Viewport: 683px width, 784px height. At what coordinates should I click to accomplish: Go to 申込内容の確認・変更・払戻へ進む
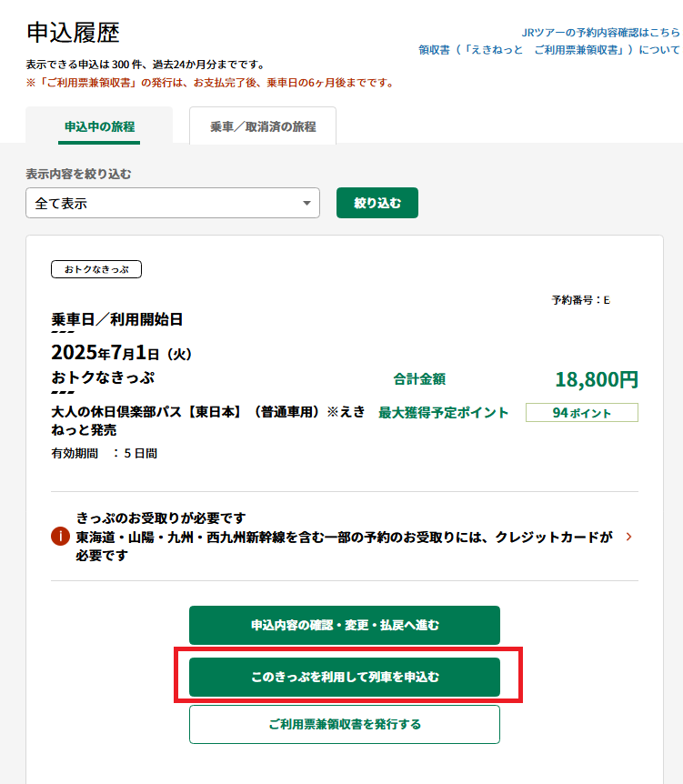coord(345,625)
